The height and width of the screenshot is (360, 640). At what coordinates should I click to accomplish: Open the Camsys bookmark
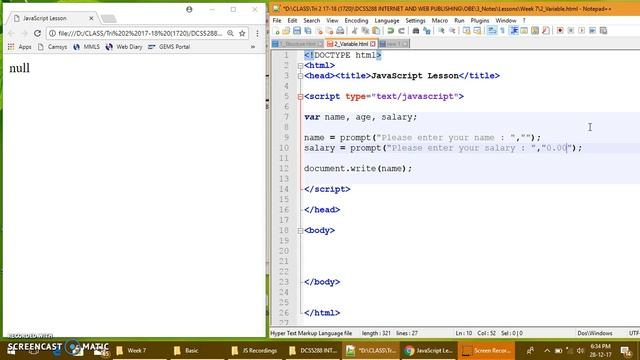click(52, 47)
